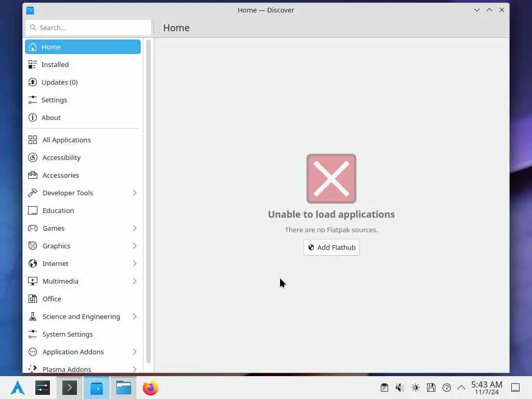The height and width of the screenshot is (399, 532).
Task: Open the System Settings category
Action: coord(83,334)
